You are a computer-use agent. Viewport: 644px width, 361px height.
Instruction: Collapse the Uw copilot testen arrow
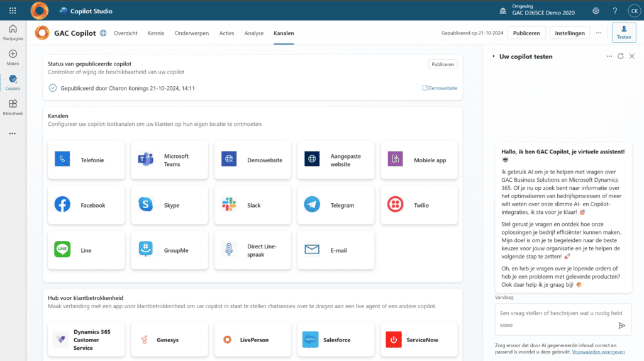click(x=494, y=56)
